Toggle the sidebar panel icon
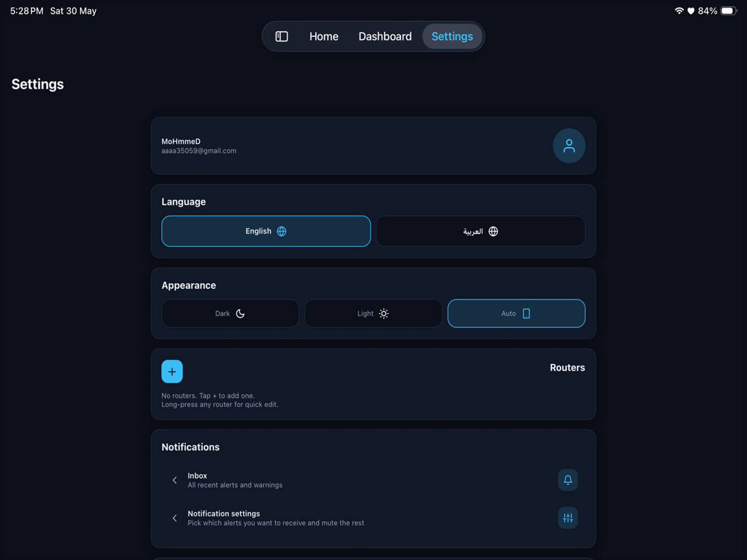Screen dimensions: 747x560 [282, 36]
